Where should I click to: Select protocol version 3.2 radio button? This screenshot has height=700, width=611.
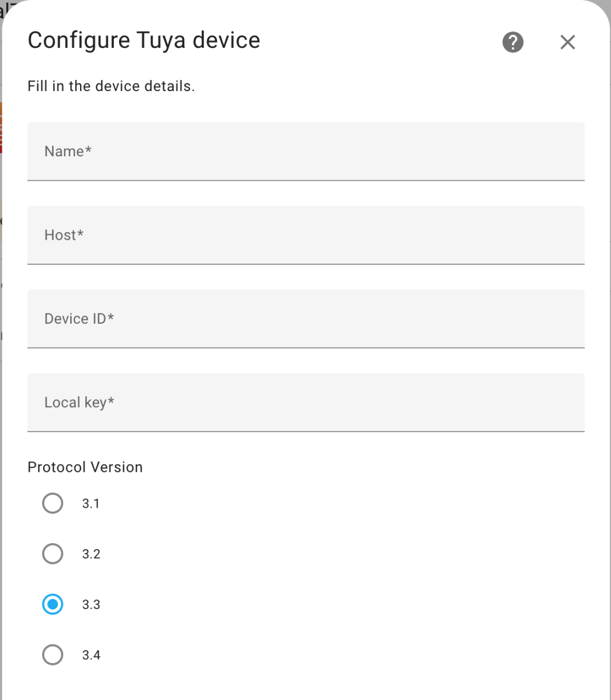pyautogui.click(x=53, y=554)
